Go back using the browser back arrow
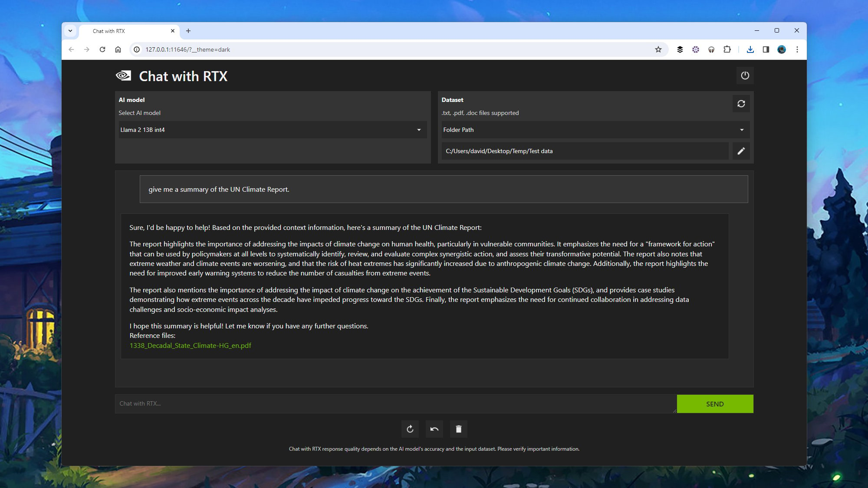 pos(71,49)
